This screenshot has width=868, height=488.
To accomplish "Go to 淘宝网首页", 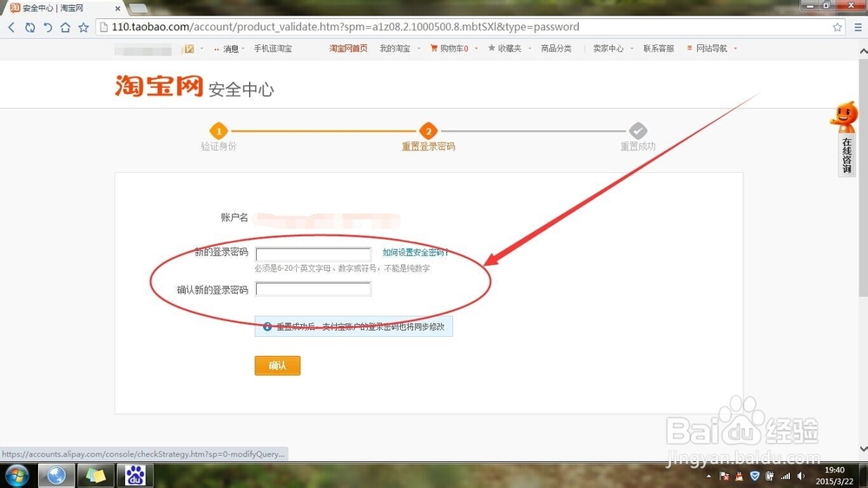I will (x=348, y=49).
